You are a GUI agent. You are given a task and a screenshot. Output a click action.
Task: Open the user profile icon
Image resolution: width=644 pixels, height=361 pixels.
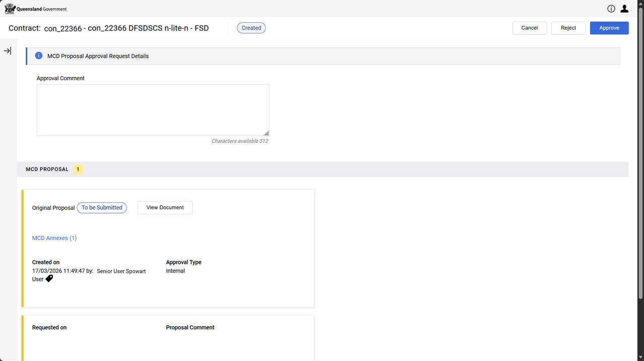click(x=624, y=9)
